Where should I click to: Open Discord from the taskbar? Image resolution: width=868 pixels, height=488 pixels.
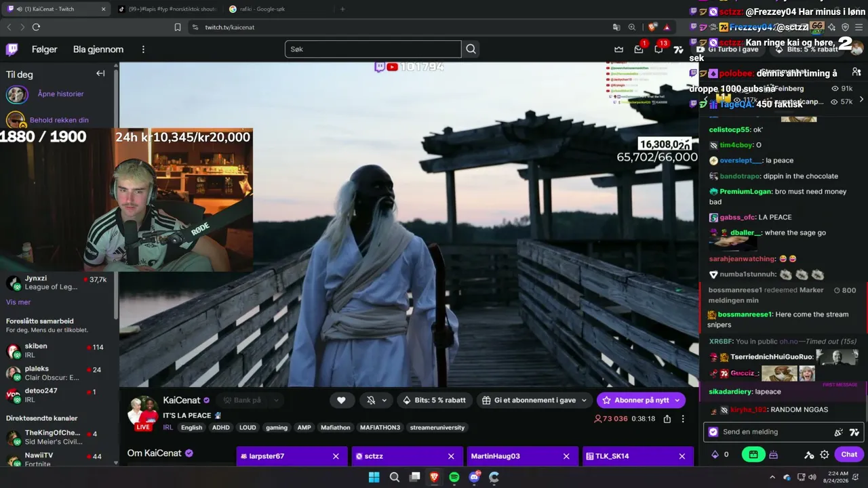click(475, 477)
